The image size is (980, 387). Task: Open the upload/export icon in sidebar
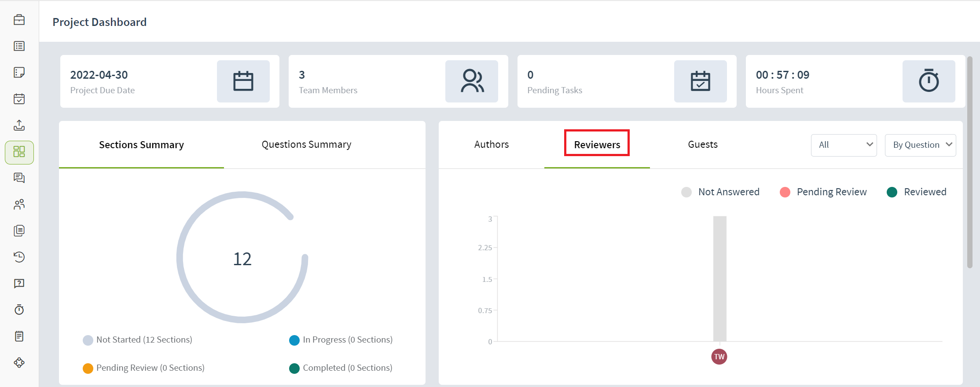coord(19,125)
